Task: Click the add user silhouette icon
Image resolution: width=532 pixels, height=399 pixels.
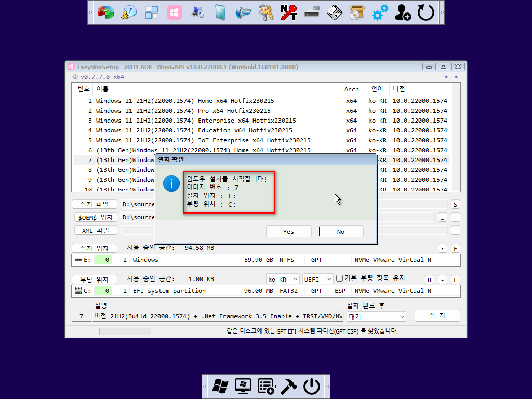Action: point(403,12)
